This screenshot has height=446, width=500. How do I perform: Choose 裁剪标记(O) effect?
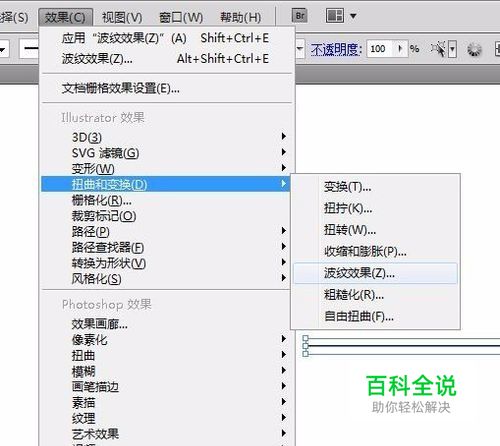point(166,216)
